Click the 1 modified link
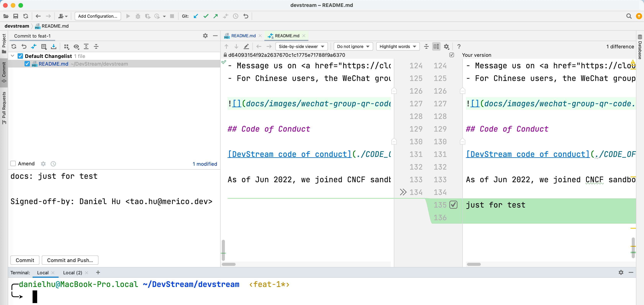644x305 pixels. 205,164
